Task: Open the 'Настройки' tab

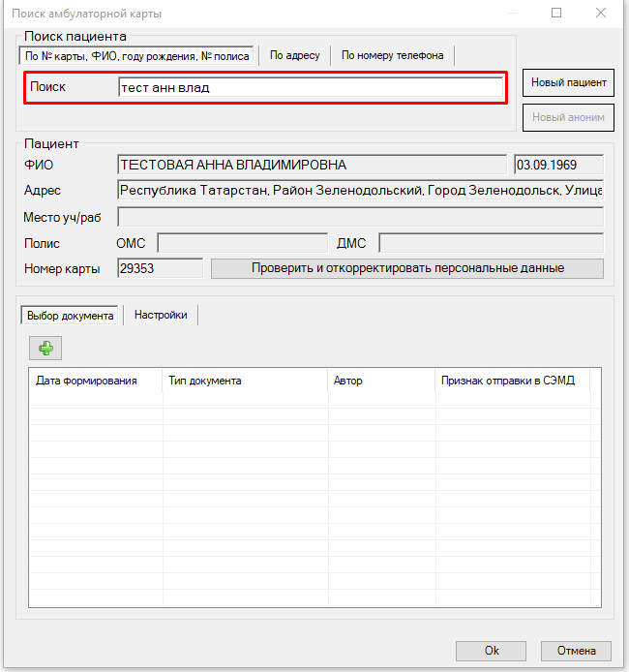Action: (161, 315)
